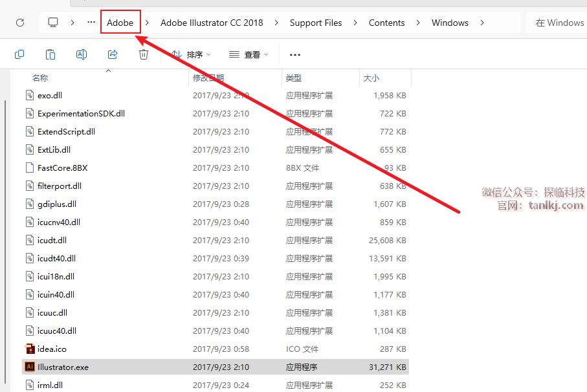Click the idea.ico file icon
Viewport: 587px width, 392px height.
(x=30, y=349)
